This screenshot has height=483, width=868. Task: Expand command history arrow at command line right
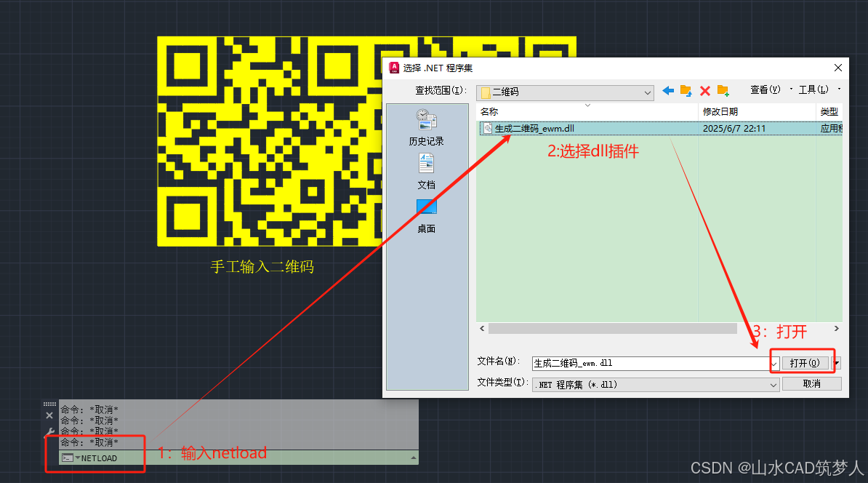click(x=414, y=458)
